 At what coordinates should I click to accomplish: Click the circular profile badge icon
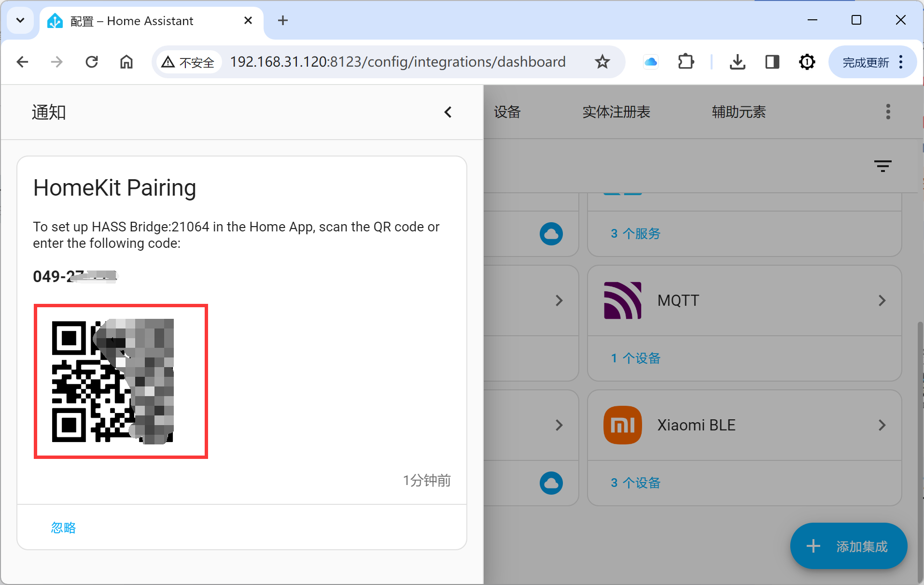(x=807, y=62)
